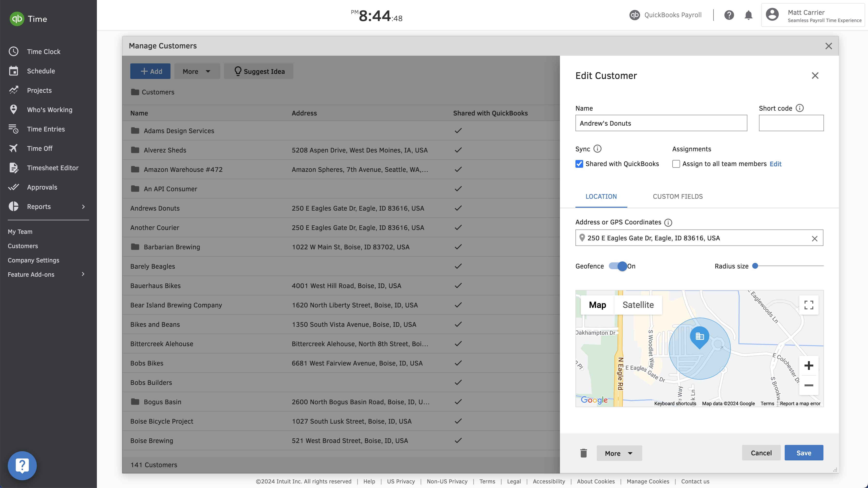Open Who's Working in sidebar
Viewport: 868px width, 488px height.
[x=50, y=110]
